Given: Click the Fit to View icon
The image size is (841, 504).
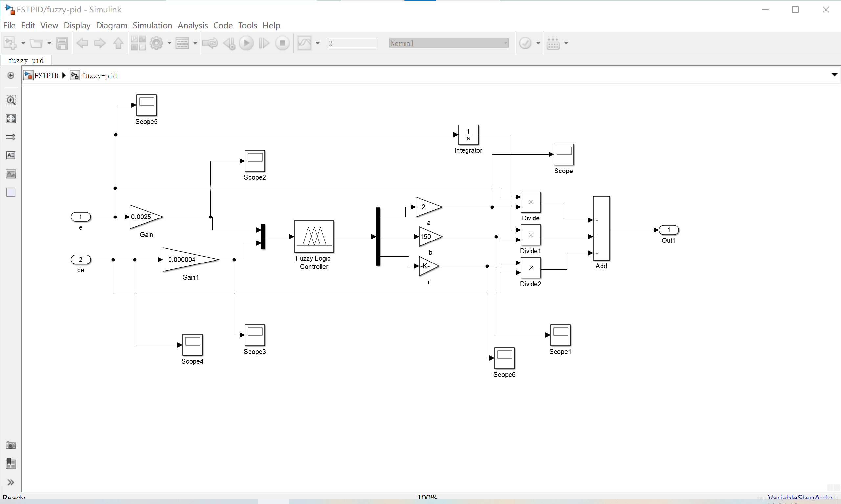Looking at the screenshot, I should point(11,119).
